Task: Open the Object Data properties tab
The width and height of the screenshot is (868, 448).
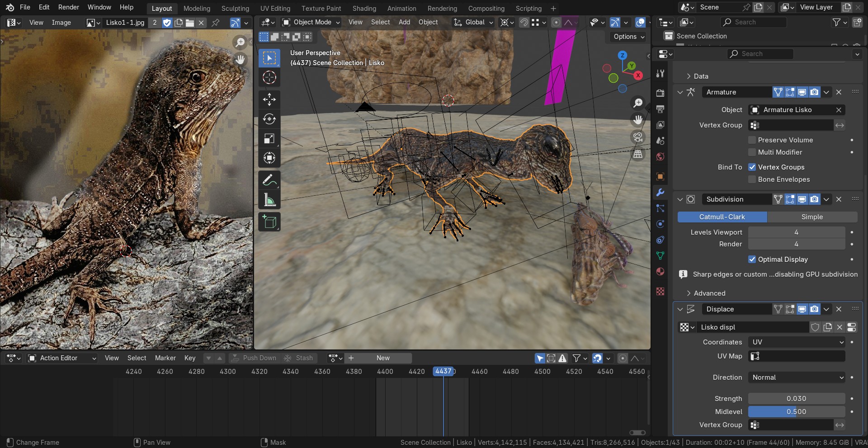Action: point(660,255)
